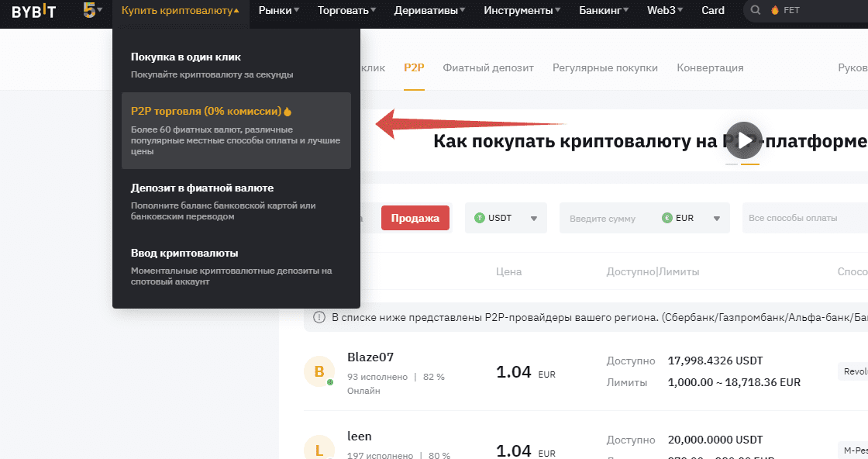The height and width of the screenshot is (459, 868).
Task: Click the red Продажа button
Action: pos(415,218)
